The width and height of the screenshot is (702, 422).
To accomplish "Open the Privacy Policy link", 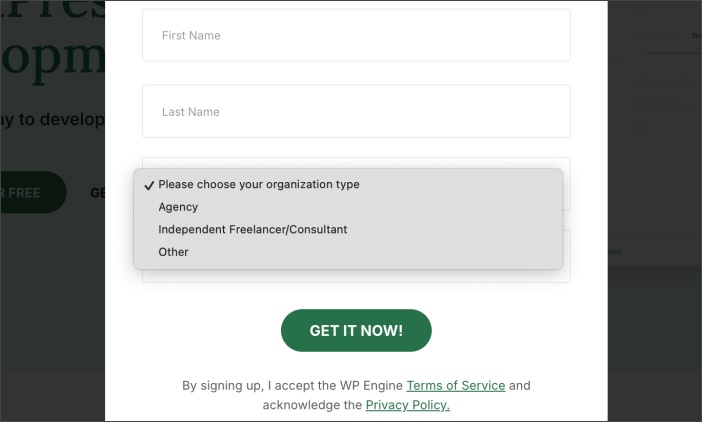I will [x=407, y=405].
